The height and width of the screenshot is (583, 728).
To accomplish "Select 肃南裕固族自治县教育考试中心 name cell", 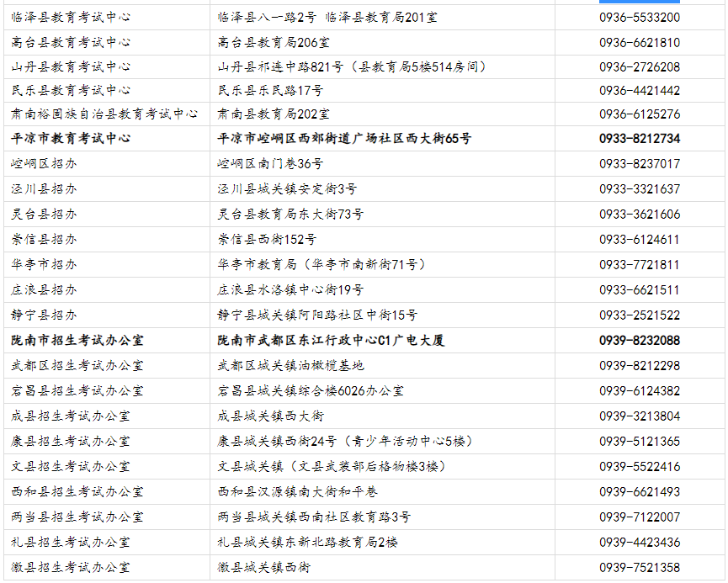I will point(104,114).
